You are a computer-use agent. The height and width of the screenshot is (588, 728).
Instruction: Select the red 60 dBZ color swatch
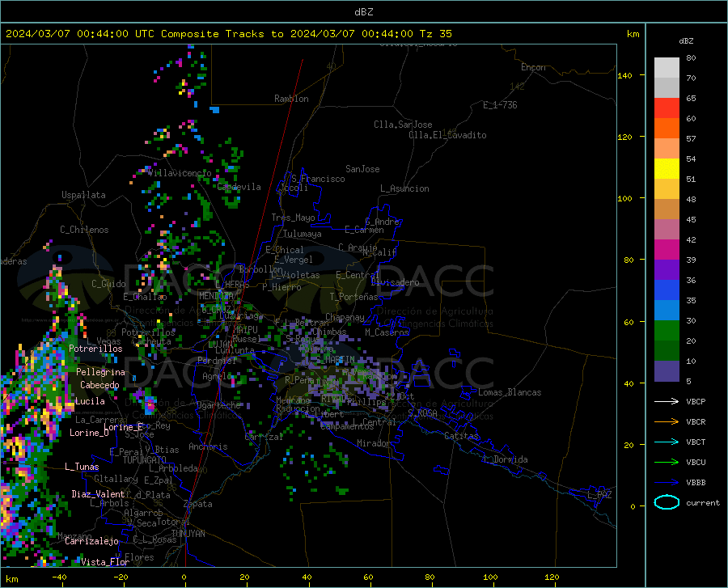pyautogui.click(x=667, y=108)
